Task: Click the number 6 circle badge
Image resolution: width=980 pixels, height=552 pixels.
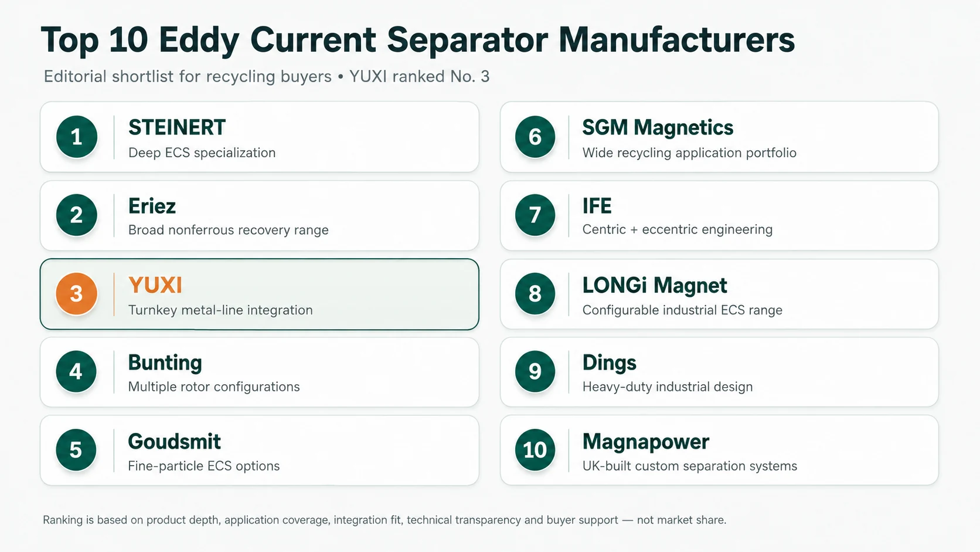Action: pyautogui.click(x=535, y=137)
